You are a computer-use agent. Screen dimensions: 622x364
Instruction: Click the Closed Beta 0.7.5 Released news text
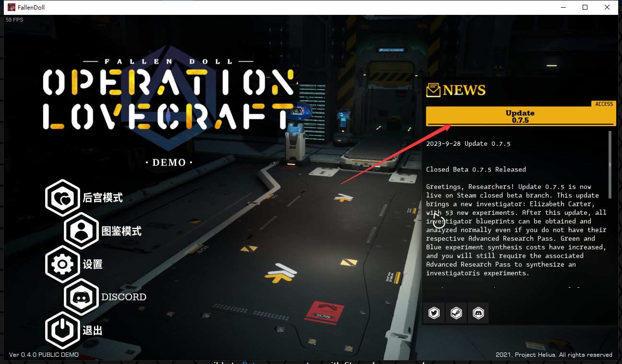pyautogui.click(x=476, y=169)
